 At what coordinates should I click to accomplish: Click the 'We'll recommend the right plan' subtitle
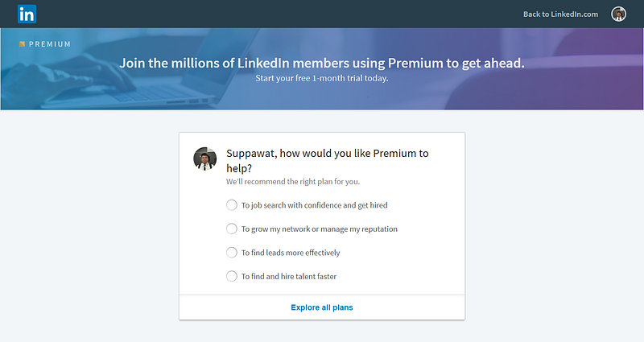(x=293, y=182)
